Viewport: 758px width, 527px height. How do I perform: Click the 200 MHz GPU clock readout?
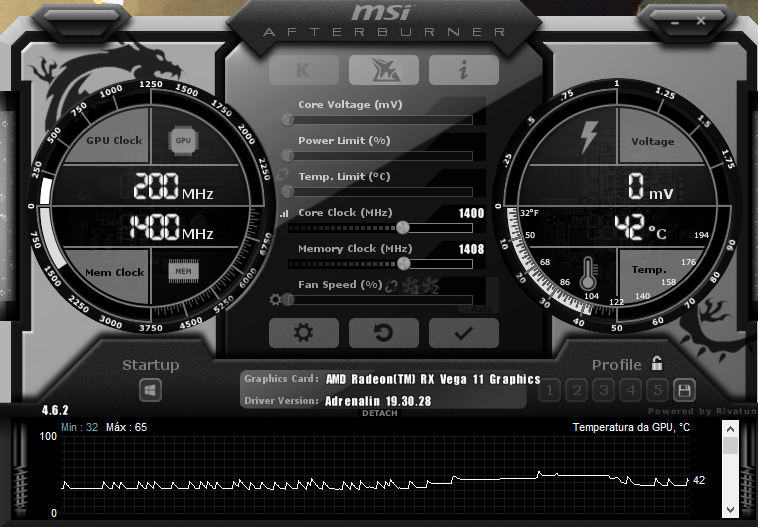tap(173, 186)
